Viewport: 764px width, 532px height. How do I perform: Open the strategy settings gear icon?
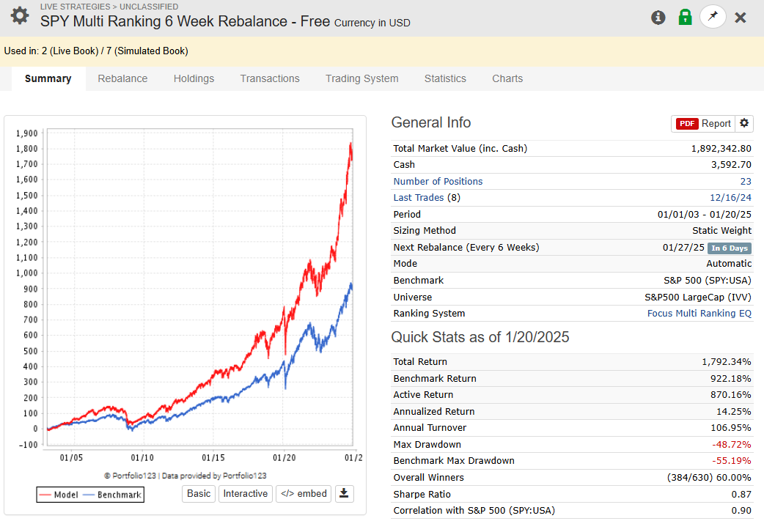(20, 15)
